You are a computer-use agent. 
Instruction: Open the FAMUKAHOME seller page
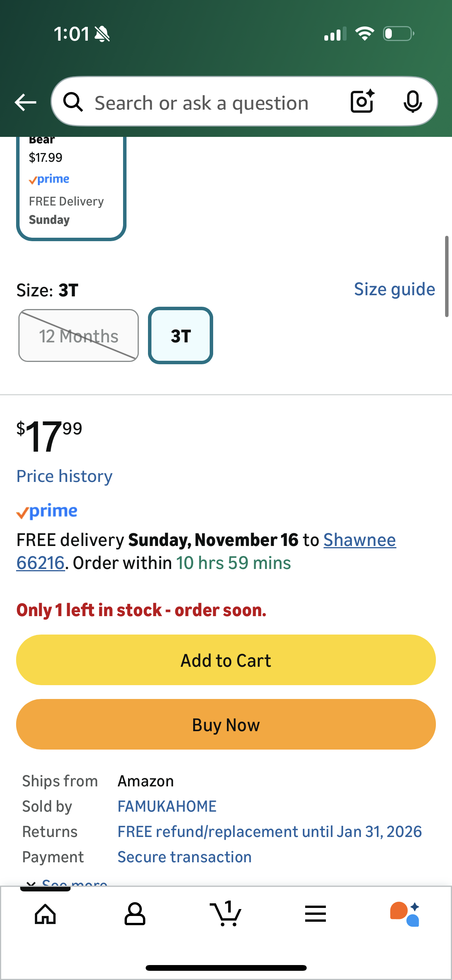pos(167,806)
